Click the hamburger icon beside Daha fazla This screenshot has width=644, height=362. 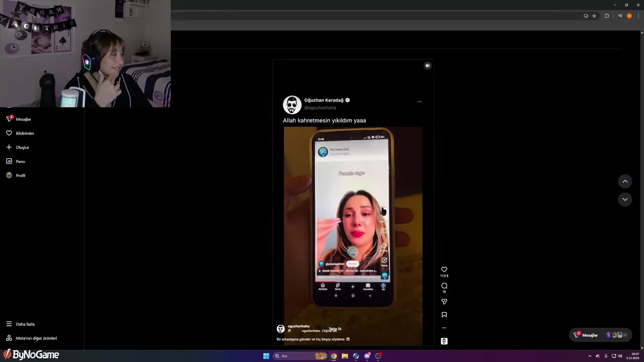pyautogui.click(x=9, y=324)
